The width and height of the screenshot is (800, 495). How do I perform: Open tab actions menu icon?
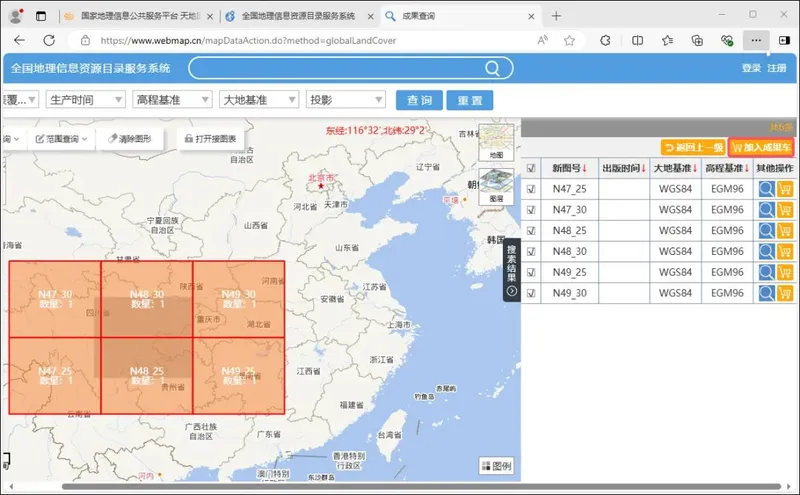click(x=41, y=16)
